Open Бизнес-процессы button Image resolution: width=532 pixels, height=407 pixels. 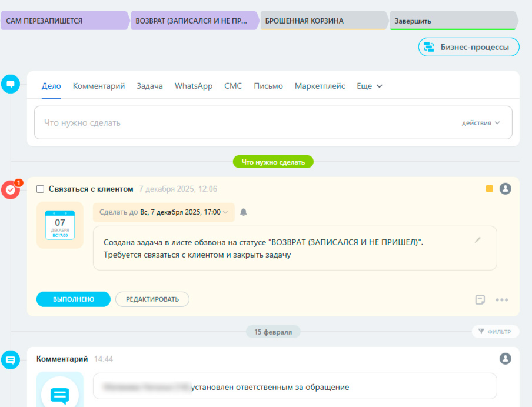point(469,47)
